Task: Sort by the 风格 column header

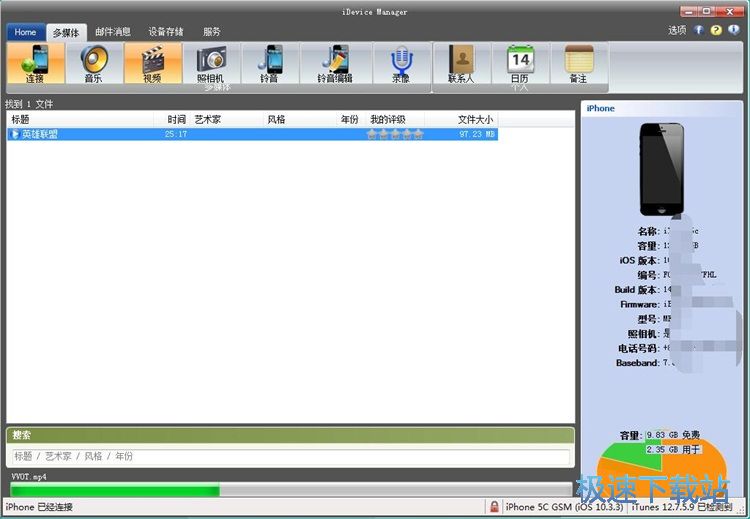Action: click(300, 120)
